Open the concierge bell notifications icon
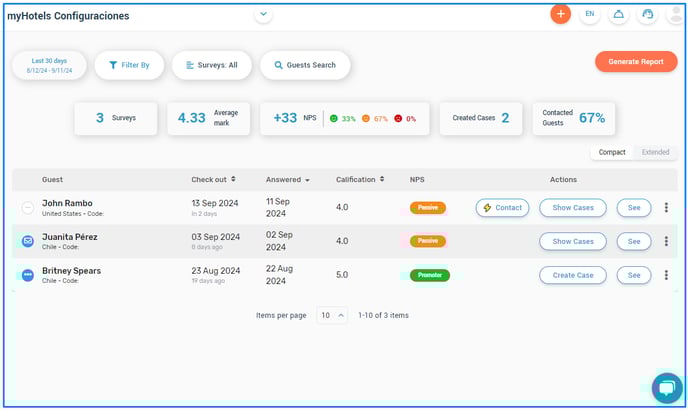This screenshot has height=410, width=688. (620, 14)
